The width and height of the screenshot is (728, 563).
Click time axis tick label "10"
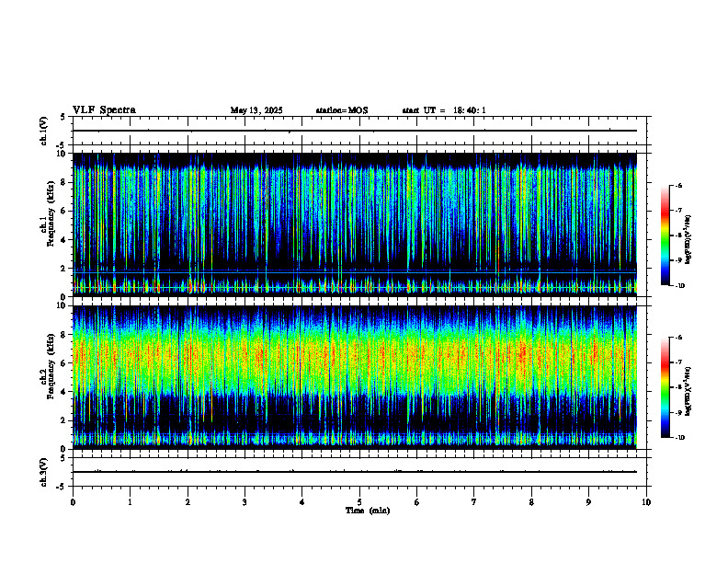(x=646, y=502)
